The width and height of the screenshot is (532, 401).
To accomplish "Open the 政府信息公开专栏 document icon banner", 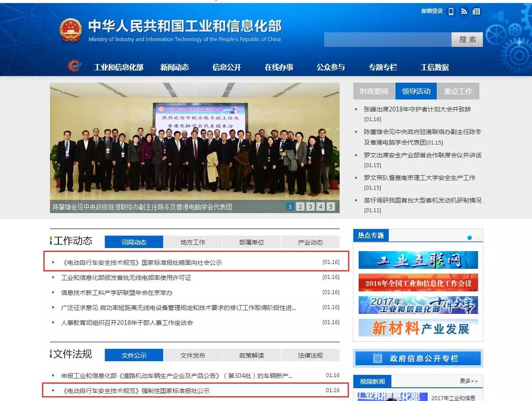I will (x=418, y=358).
